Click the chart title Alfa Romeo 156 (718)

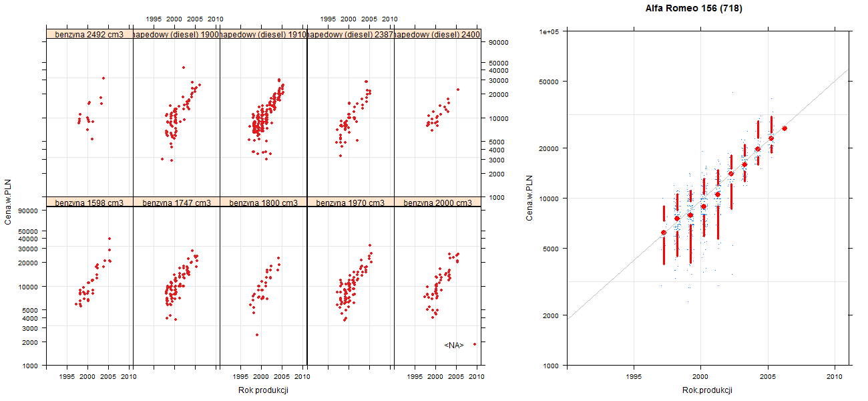(694, 9)
